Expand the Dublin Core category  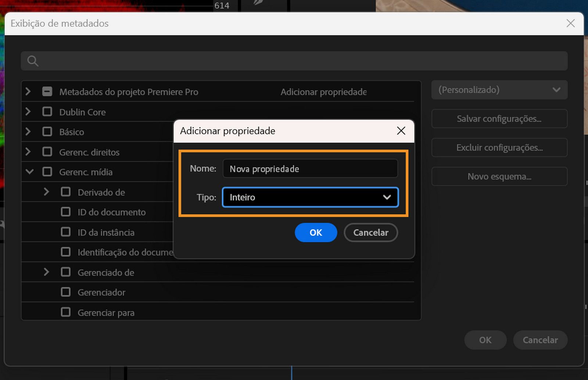pos(28,111)
